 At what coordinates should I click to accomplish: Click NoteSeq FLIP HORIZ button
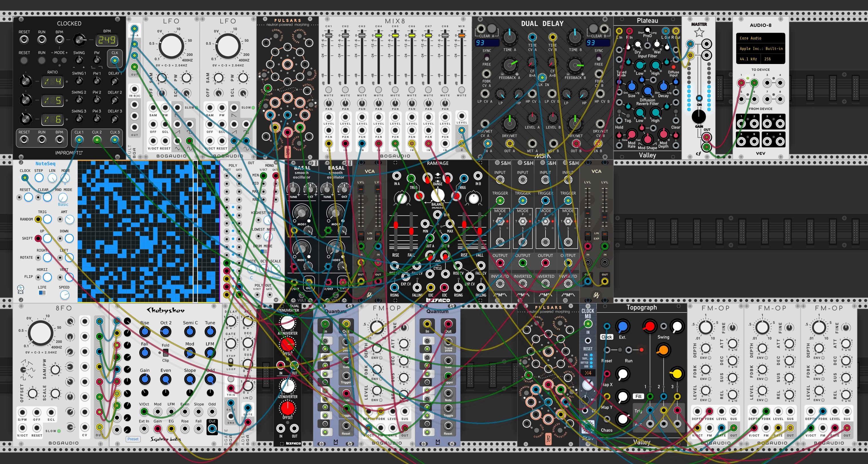point(47,277)
